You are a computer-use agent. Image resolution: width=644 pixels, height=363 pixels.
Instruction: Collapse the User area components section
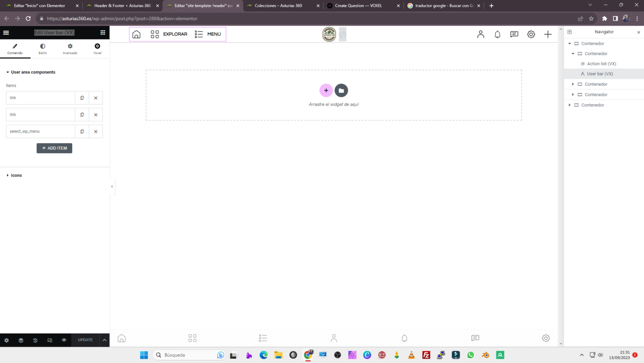click(30, 72)
